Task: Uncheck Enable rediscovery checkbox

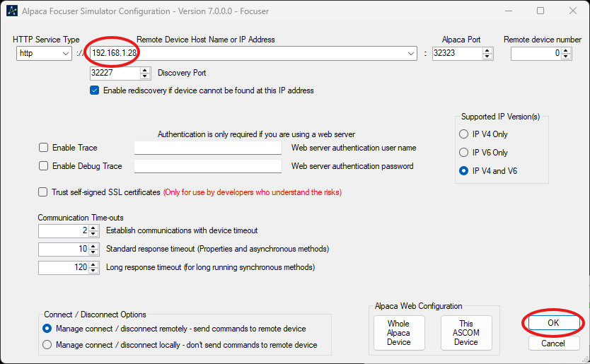Action: (95, 90)
